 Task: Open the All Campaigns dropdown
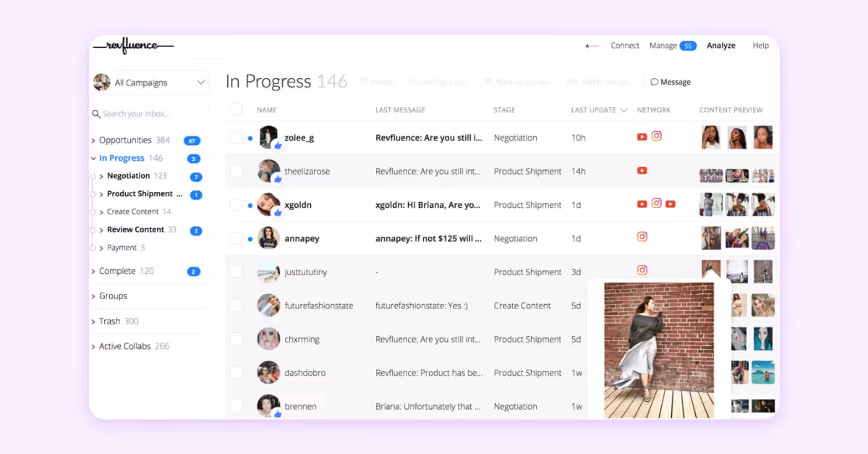pyautogui.click(x=201, y=82)
